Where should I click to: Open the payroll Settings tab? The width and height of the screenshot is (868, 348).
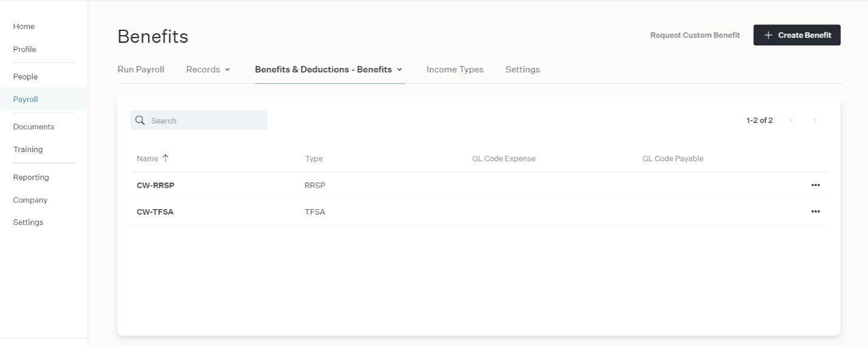click(x=523, y=70)
